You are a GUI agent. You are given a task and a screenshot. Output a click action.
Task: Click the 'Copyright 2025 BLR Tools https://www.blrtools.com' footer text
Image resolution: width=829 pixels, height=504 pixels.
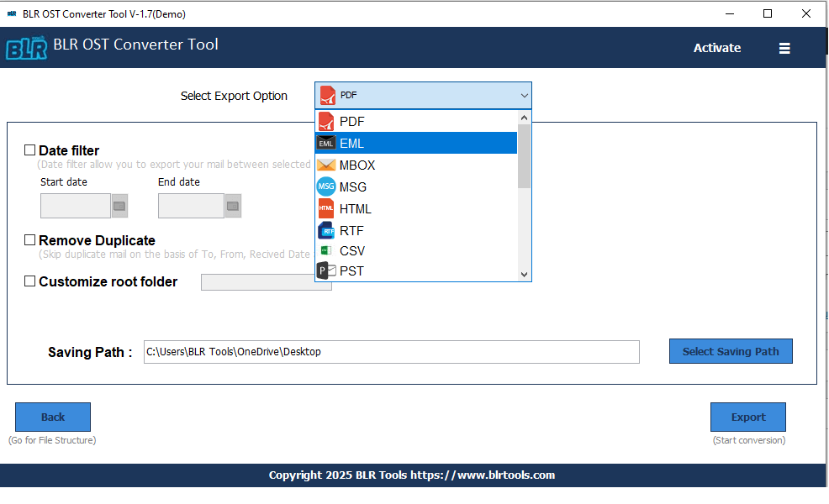click(412, 475)
